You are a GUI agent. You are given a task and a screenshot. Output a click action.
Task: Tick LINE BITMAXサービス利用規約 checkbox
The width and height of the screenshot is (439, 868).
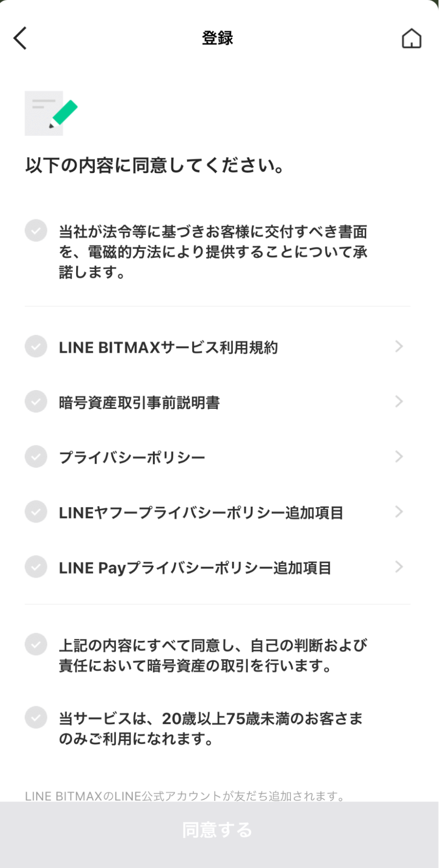pyautogui.click(x=36, y=347)
